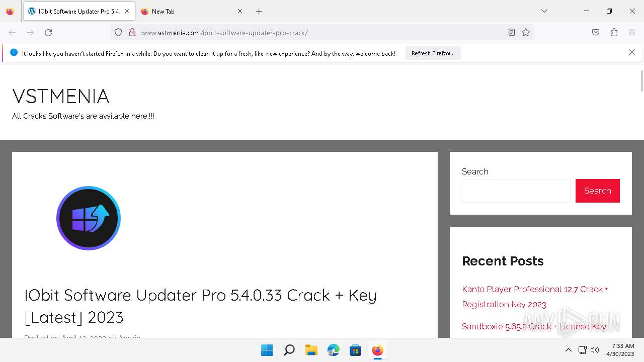Open the clock and date panel
644x362 pixels.
pyautogui.click(x=620, y=350)
